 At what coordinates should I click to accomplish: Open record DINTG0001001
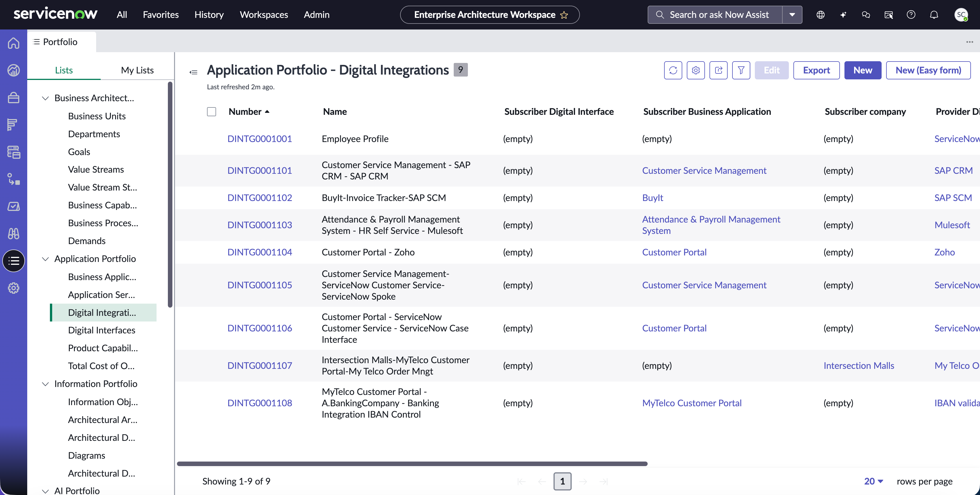click(x=259, y=139)
